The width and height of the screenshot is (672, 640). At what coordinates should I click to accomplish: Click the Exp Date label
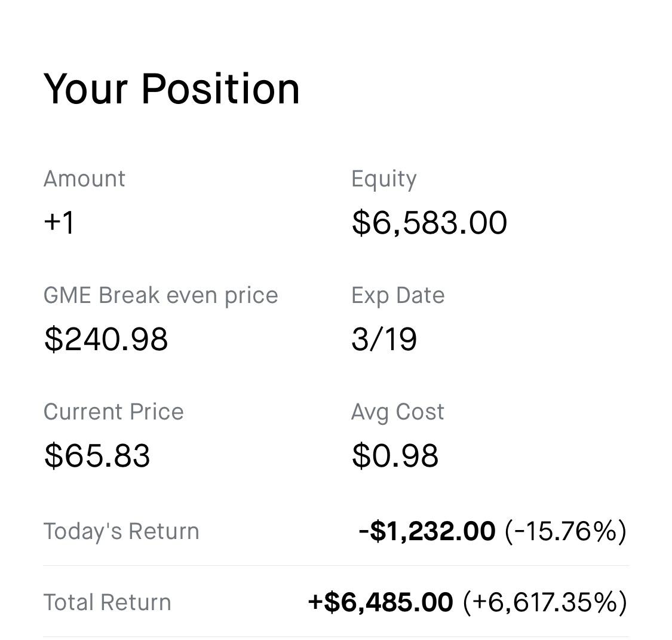point(397,295)
